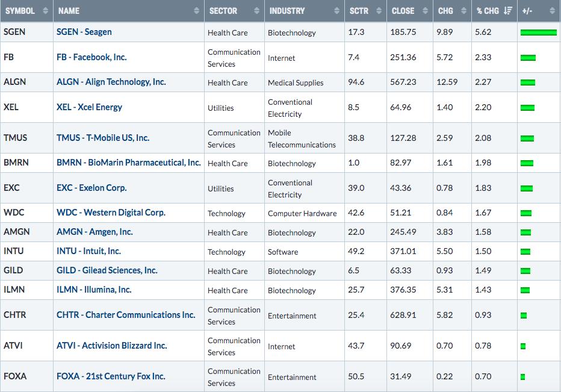Open the CHTR - Charter Communications Inc. link
Viewport: 561px width, 392px height.
tap(126, 315)
